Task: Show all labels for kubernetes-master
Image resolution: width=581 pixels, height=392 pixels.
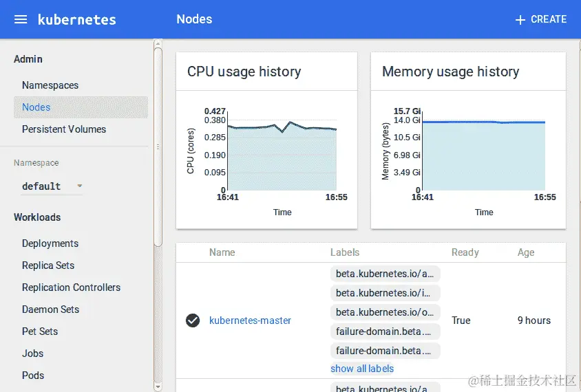Action: [362, 369]
